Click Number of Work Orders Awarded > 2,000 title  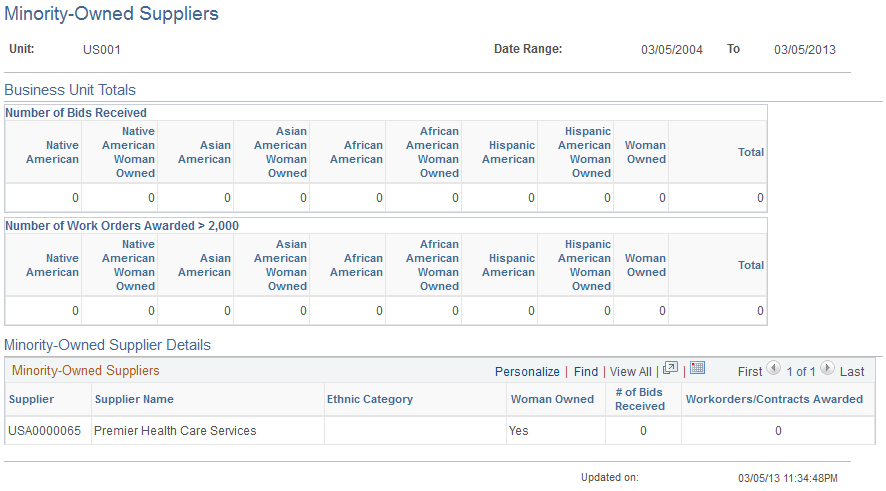tap(122, 226)
